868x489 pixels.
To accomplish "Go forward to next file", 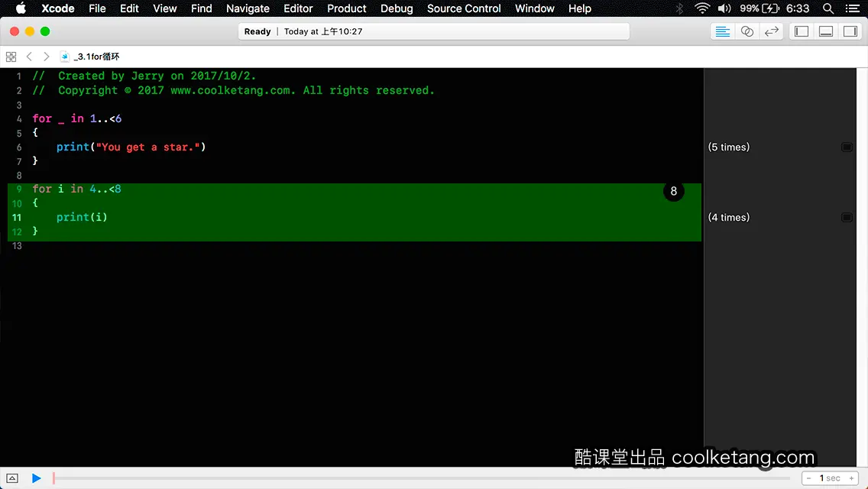I will click(47, 57).
